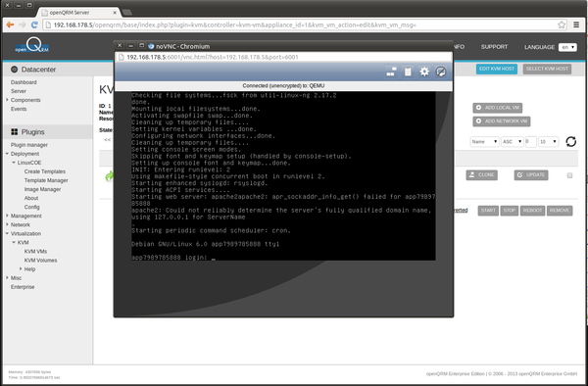This screenshot has width=588, height=386.
Task: Collapse the Virtualization tree node
Action: click(x=7, y=233)
